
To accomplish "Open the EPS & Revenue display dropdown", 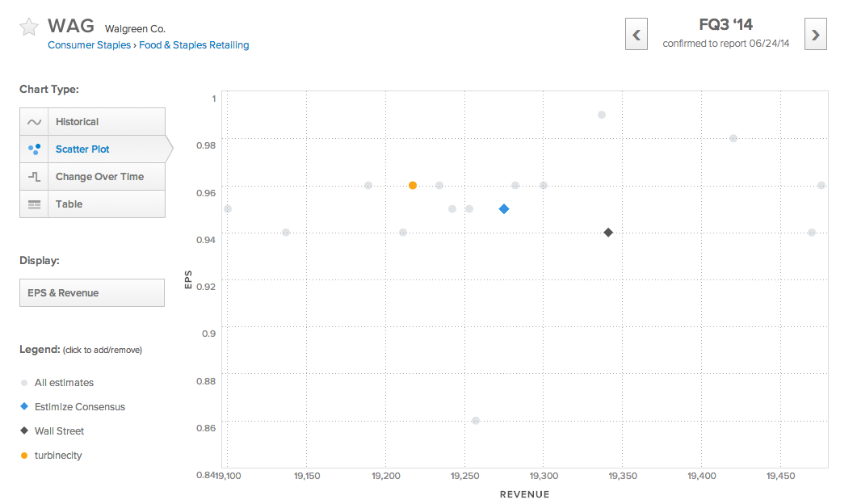I will (92, 293).
